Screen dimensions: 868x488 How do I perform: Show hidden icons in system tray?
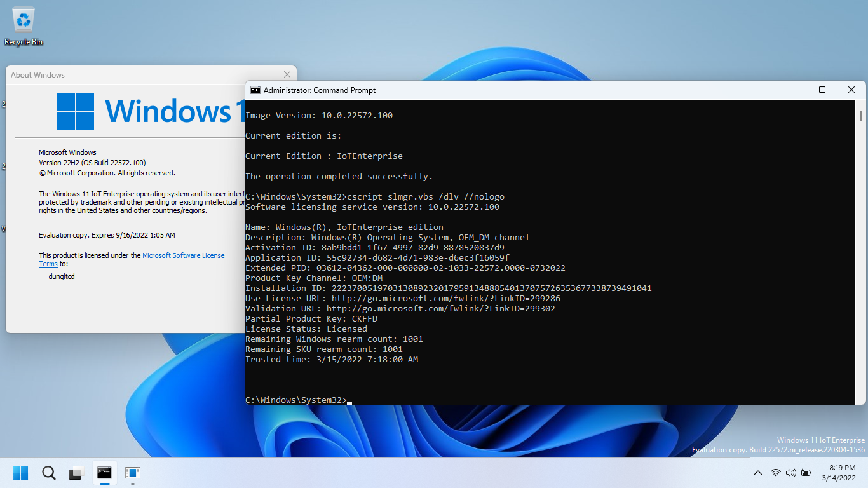pos(758,473)
